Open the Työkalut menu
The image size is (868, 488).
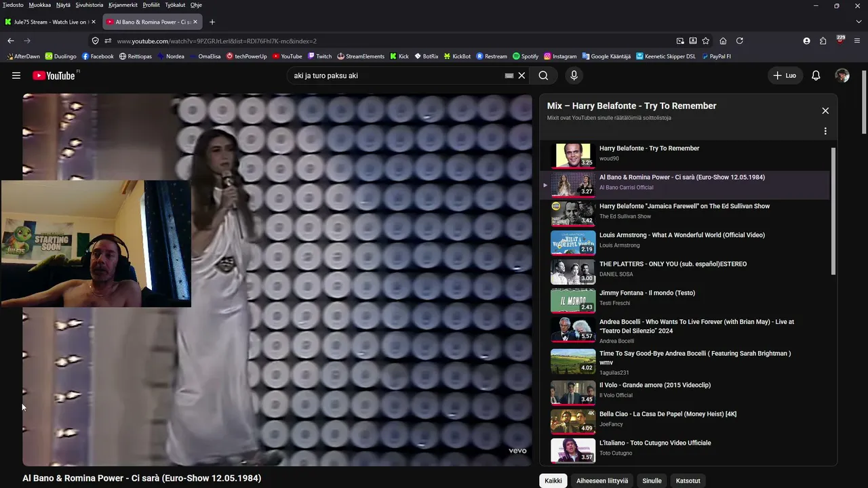(x=174, y=5)
